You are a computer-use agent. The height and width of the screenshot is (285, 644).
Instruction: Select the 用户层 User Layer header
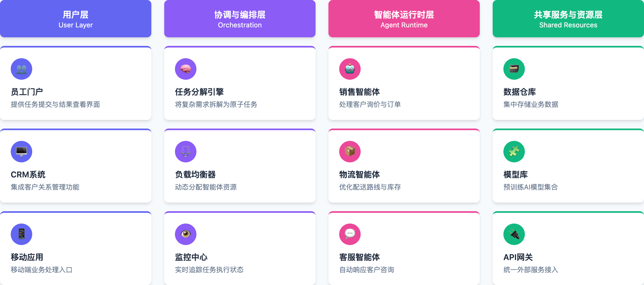pos(76,19)
